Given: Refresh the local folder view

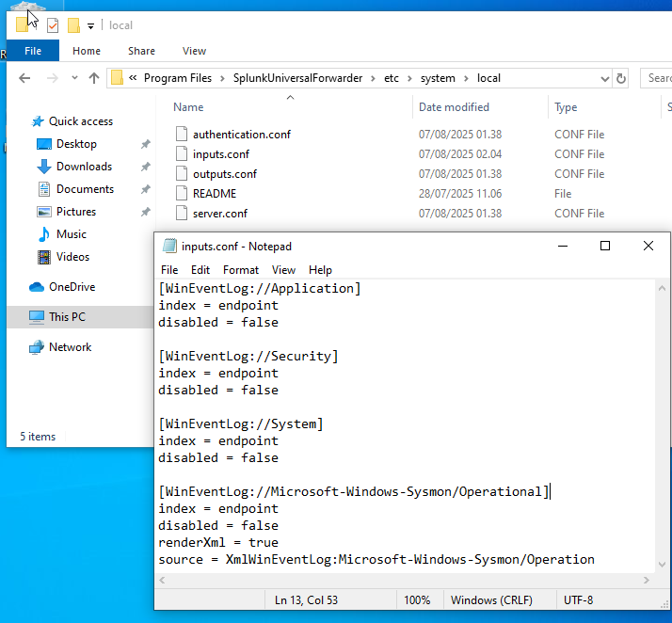Looking at the screenshot, I should [x=620, y=78].
